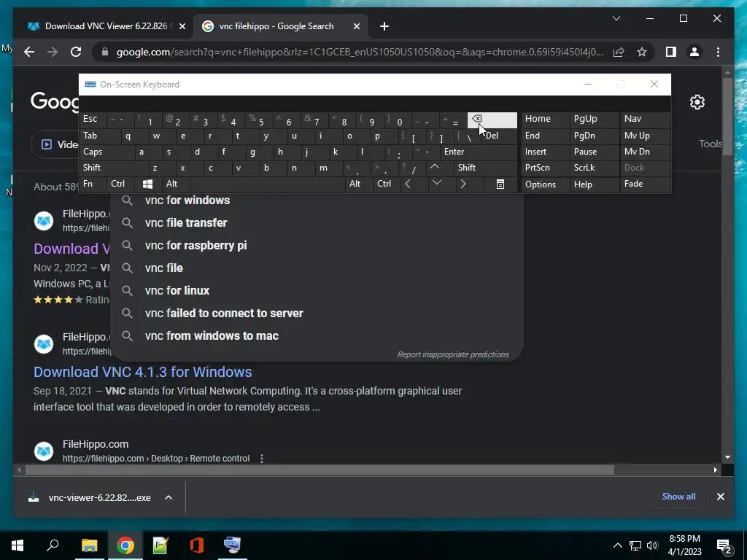Open taskbar volume speaker icon
Screen dimensions: 747x560
(x=653, y=545)
